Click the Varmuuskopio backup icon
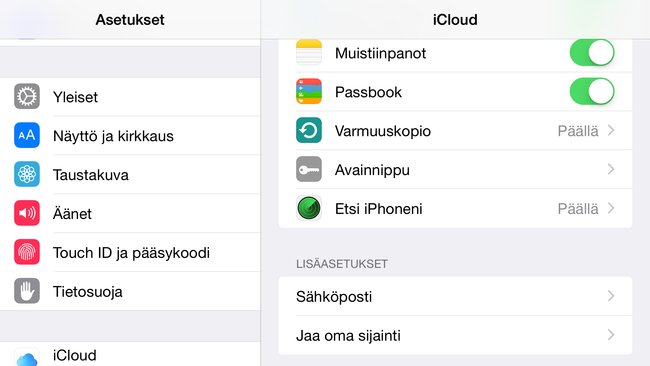 tap(309, 130)
